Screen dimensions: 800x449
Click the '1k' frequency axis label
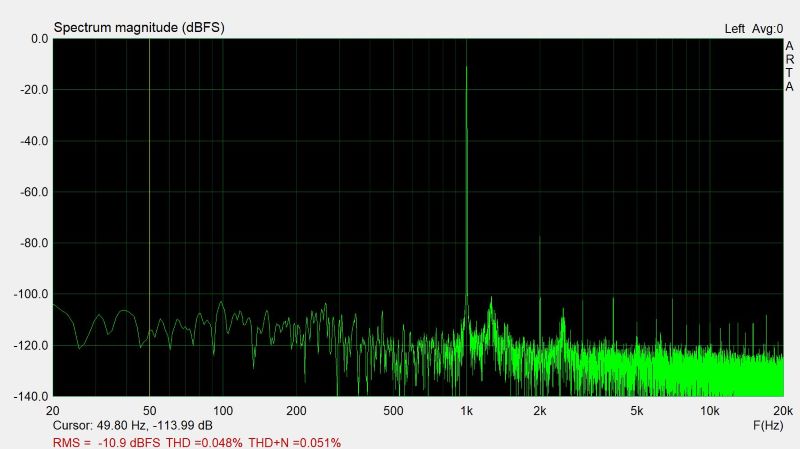pyautogui.click(x=466, y=411)
